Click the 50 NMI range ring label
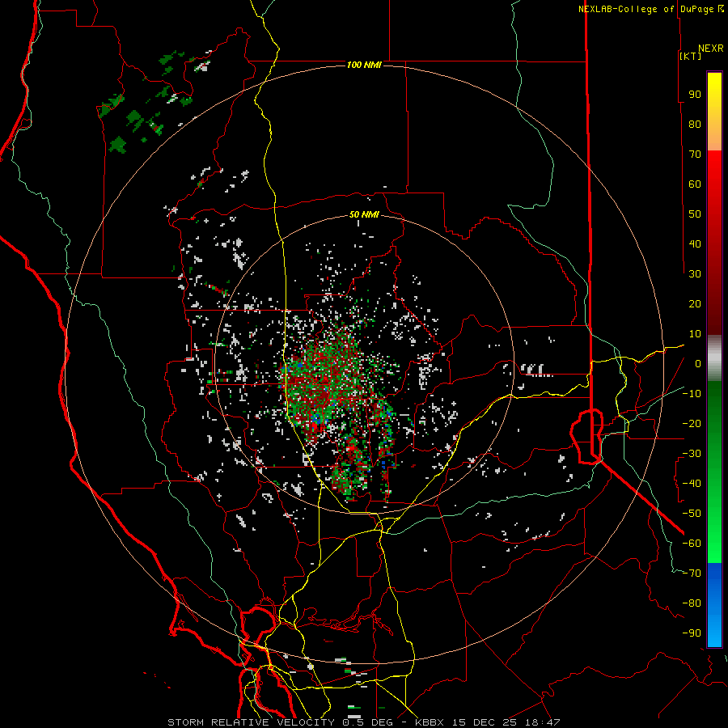The width and height of the screenshot is (728, 728). point(364,214)
